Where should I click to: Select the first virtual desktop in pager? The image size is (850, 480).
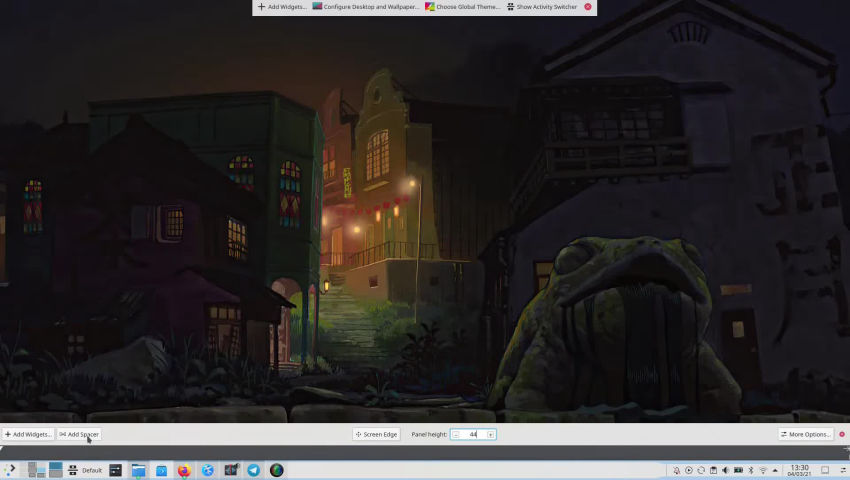pos(36,470)
